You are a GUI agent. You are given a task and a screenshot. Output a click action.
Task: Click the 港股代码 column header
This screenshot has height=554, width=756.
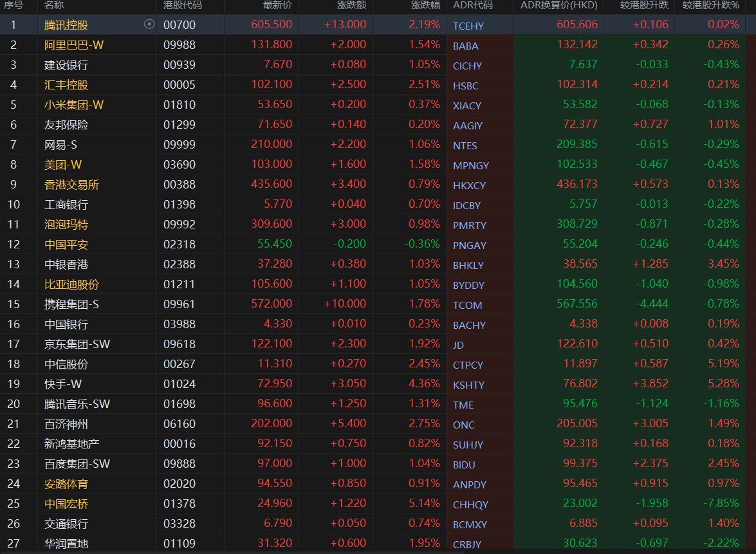(x=183, y=6)
